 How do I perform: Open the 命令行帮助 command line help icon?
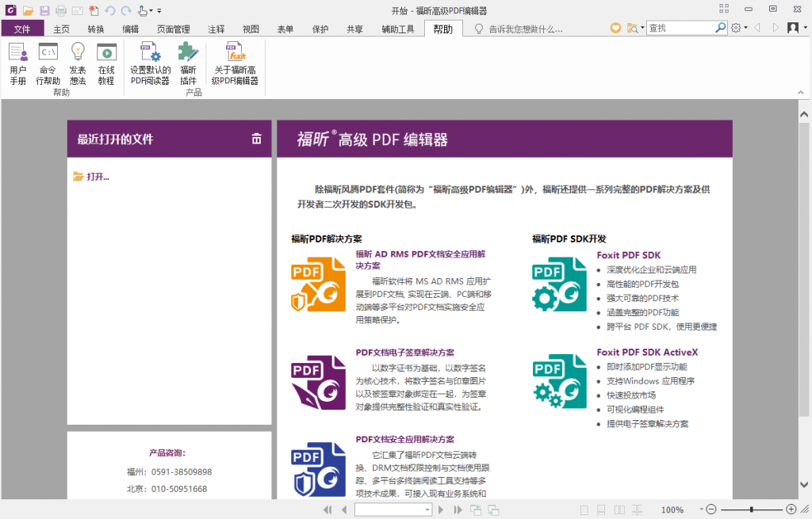pyautogui.click(x=48, y=63)
